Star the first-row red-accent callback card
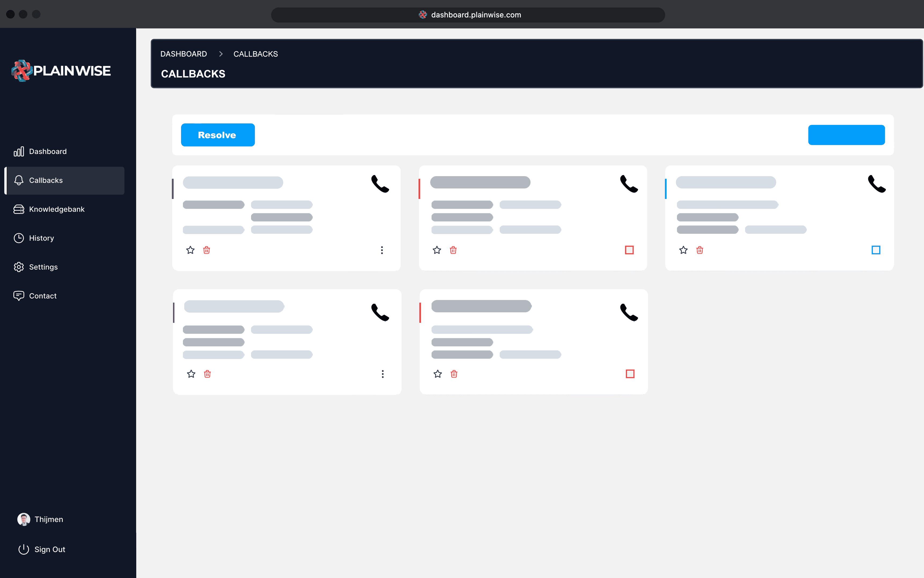The height and width of the screenshot is (578, 924). click(x=437, y=250)
